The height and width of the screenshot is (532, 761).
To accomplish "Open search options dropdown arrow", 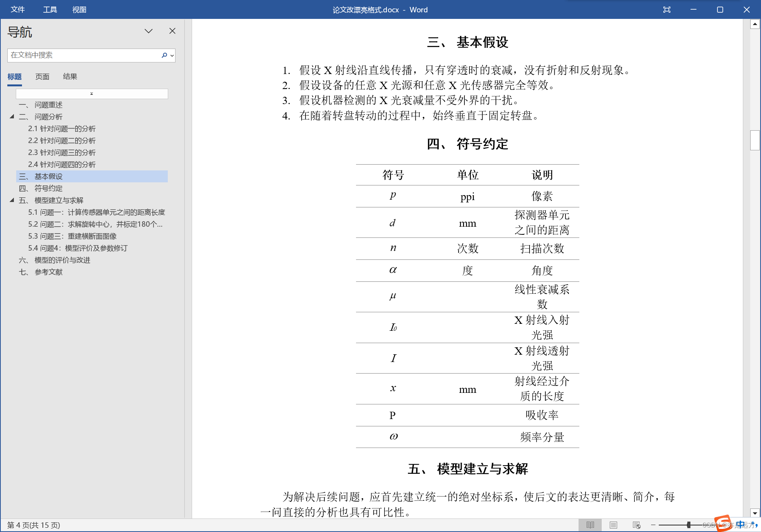I will point(172,56).
